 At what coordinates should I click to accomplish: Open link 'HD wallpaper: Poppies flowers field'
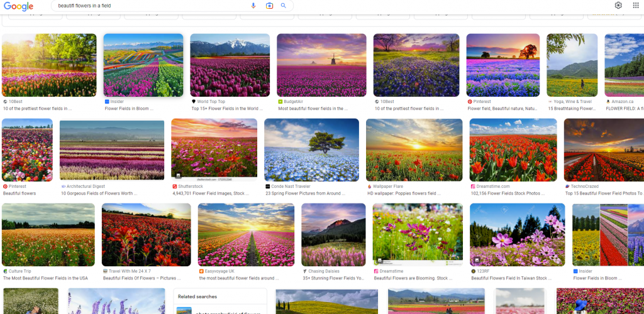click(x=404, y=193)
